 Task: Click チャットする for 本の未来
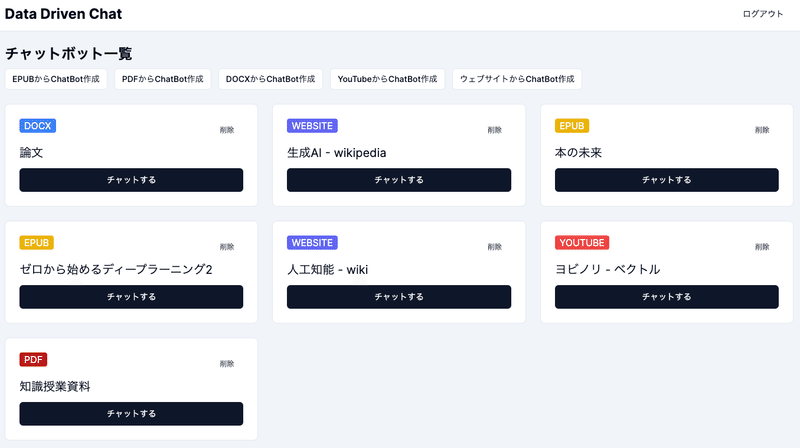pos(666,180)
